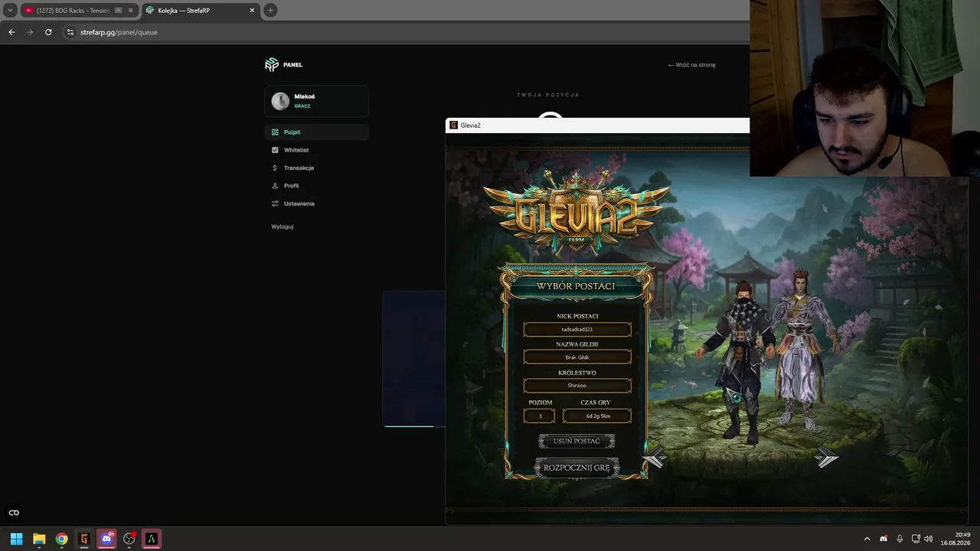
Task: Open a new browser tab
Action: pos(270,10)
